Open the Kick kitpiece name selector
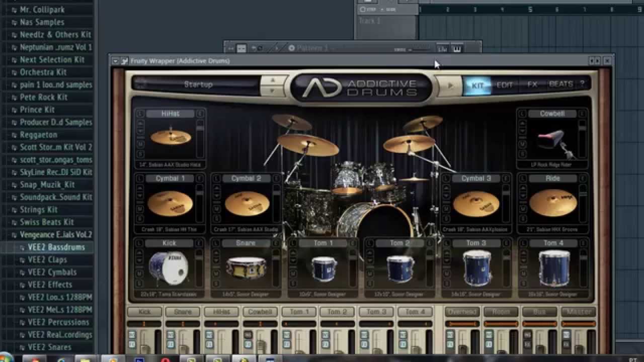The height and width of the screenshot is (362, 644). (169, 243)
